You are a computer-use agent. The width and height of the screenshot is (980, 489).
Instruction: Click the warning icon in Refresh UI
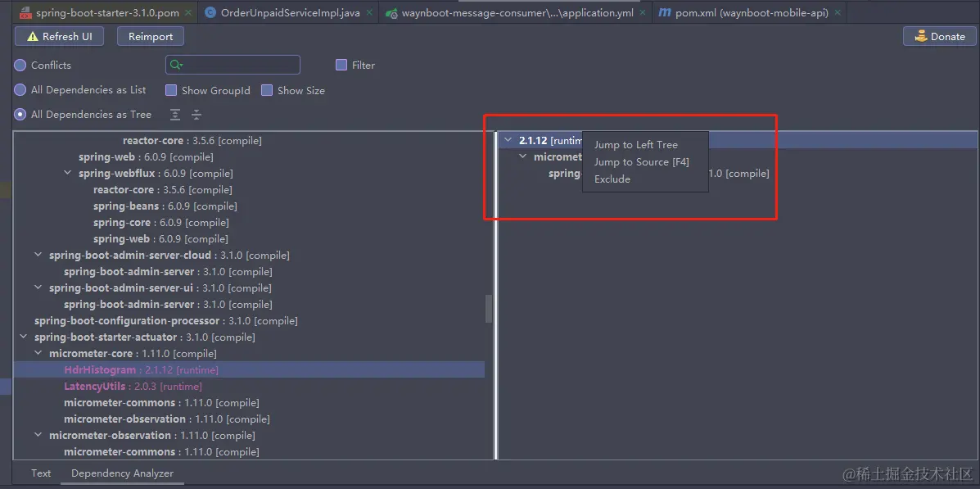coord(33,36)
